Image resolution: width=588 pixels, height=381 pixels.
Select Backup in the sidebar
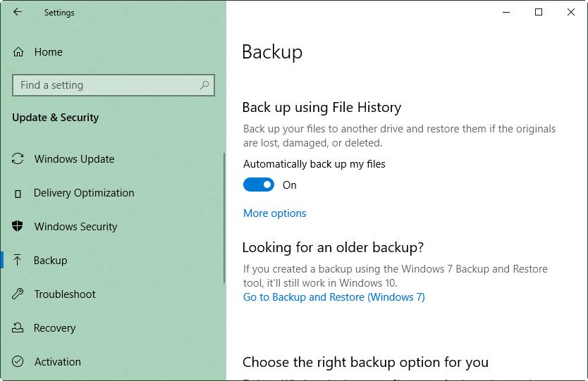(x=51, y=261)
